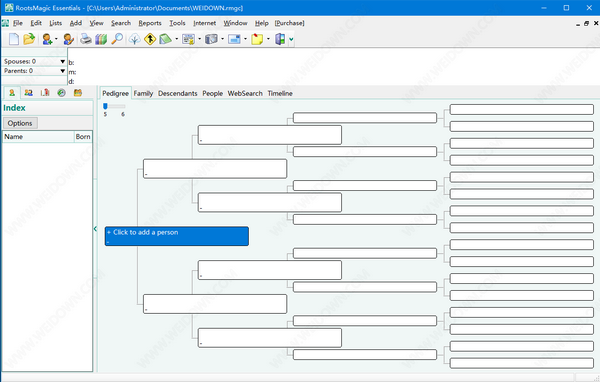Expand the green book icon dropdown arrow
The width and height of the screenshot is (600, 382).
coord(176,39)
